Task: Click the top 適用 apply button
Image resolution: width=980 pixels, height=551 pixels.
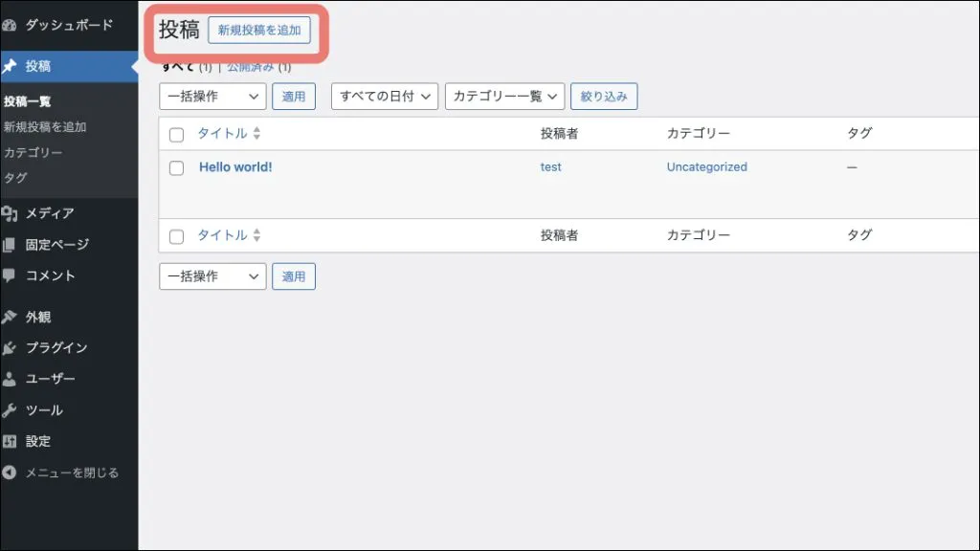Action: (x=294, y=97)
